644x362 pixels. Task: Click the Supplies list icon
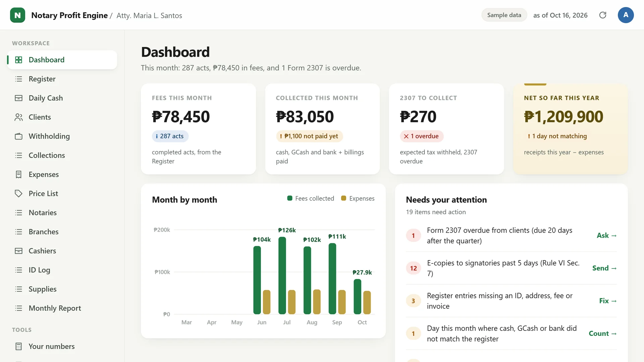coord(19,289)
